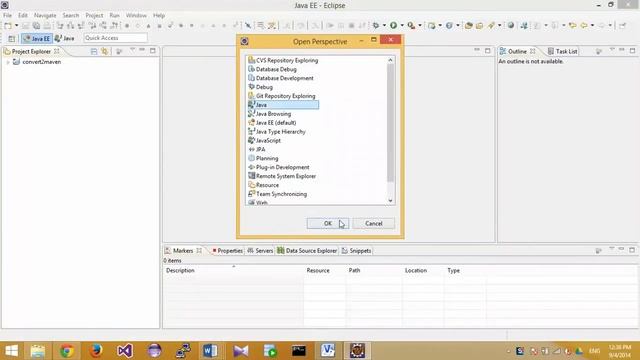Click the green Run toolbar icon
Viewport: 640px width, 360px height.
click(x=393, y=26)
